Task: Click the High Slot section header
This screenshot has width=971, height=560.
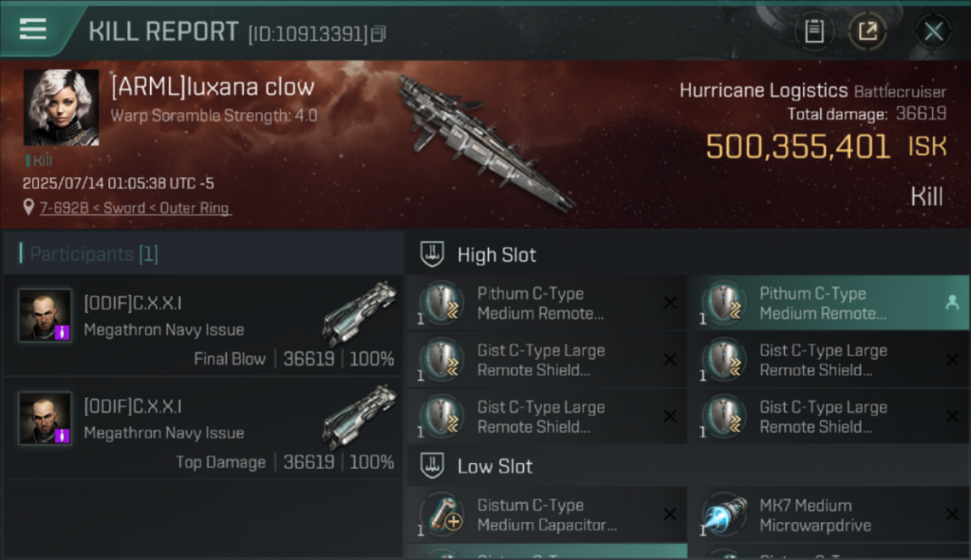Action: [497, 255]
